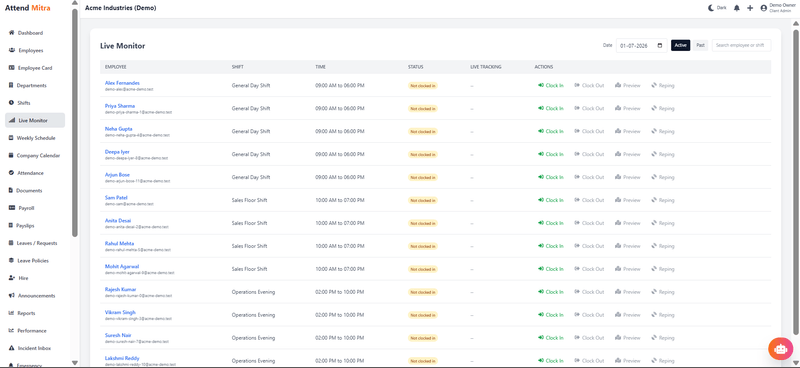Open calendar picker in Date field
The width and height of the screenshot is (800, 368).
coord(660,45)
